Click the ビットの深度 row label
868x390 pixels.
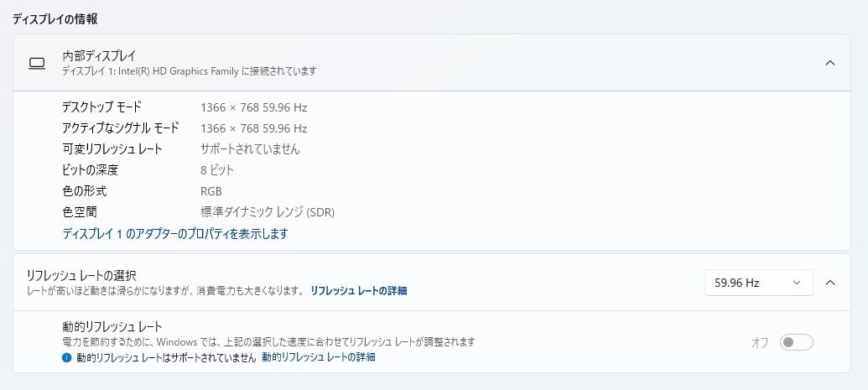point(91,170)
